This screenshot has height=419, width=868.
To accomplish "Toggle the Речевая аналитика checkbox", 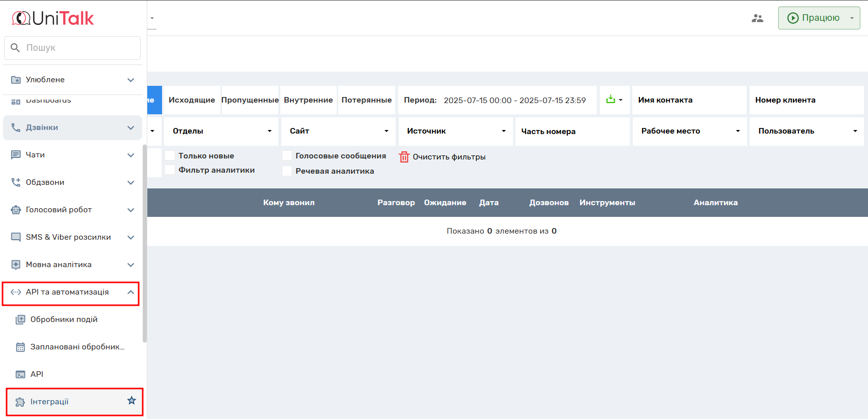I will [x=287, y=171].
